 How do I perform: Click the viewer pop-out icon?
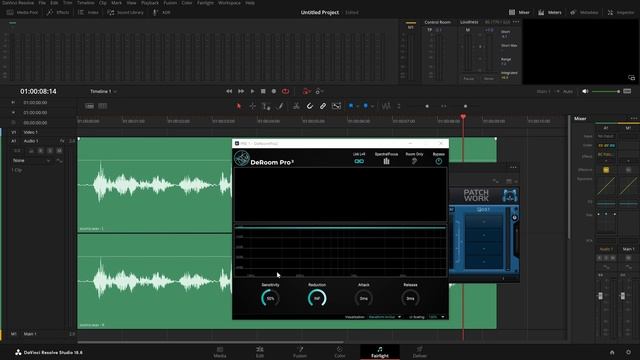pos(631,78)
